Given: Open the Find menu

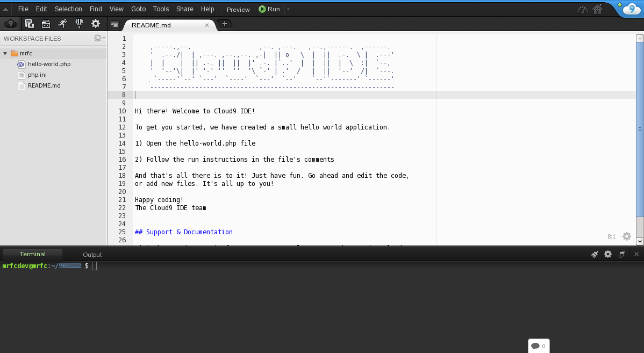Looking at the screenshot, I should point(96,9).
